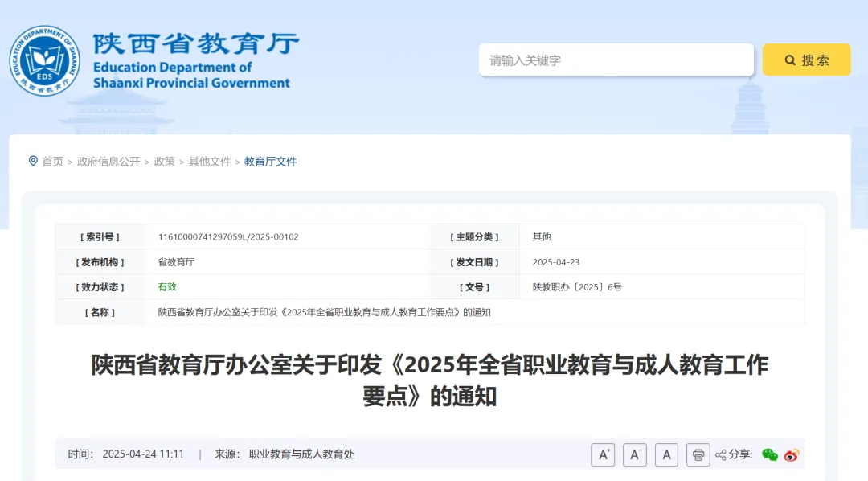Image resolution: width=868 pixels, height=481 pixels.
Task: Click the share nodes icon
Action: [x=721, y=455]
